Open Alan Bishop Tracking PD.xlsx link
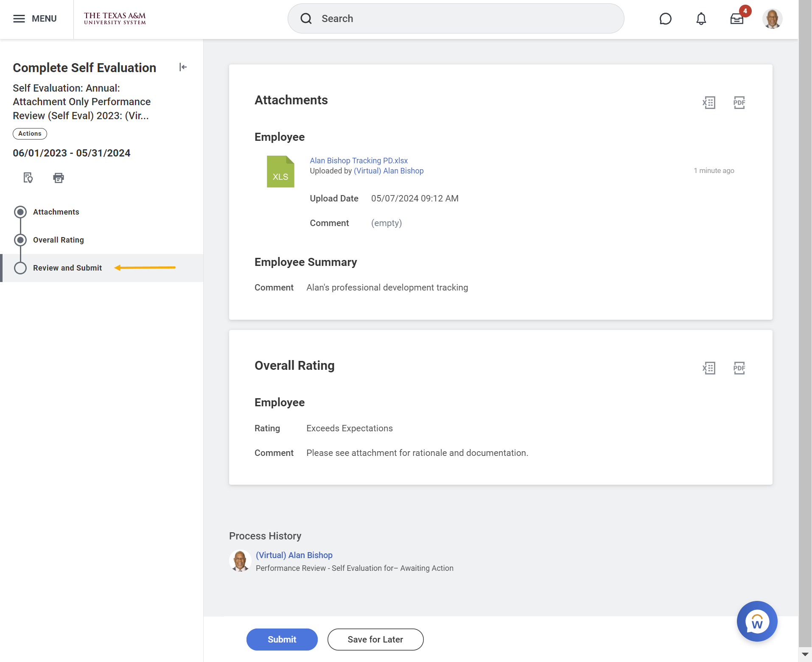Image resolution: width=812 pixels, height=662 pixels. tap(358, 161)
